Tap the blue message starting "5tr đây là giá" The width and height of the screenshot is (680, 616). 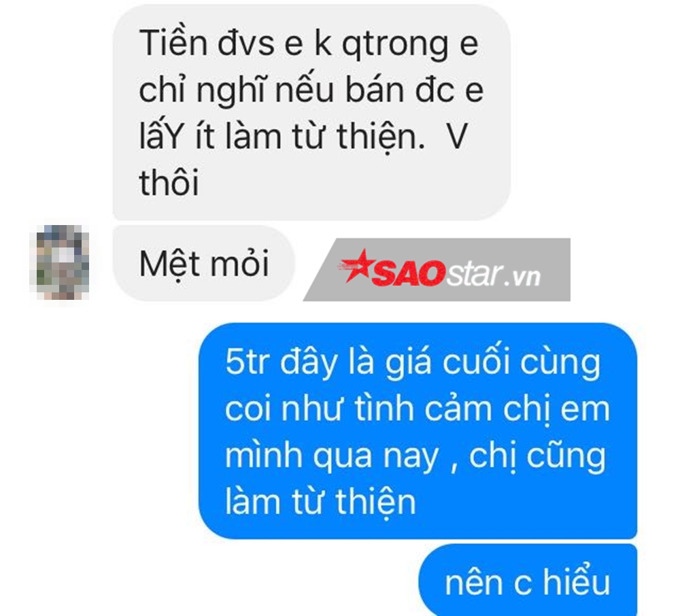418,431
